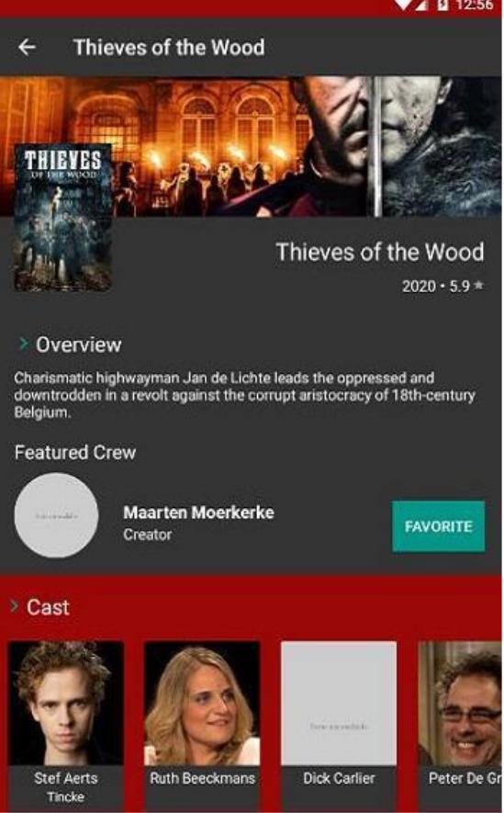Open Stef Aerts cast photo

coord(66,703)
